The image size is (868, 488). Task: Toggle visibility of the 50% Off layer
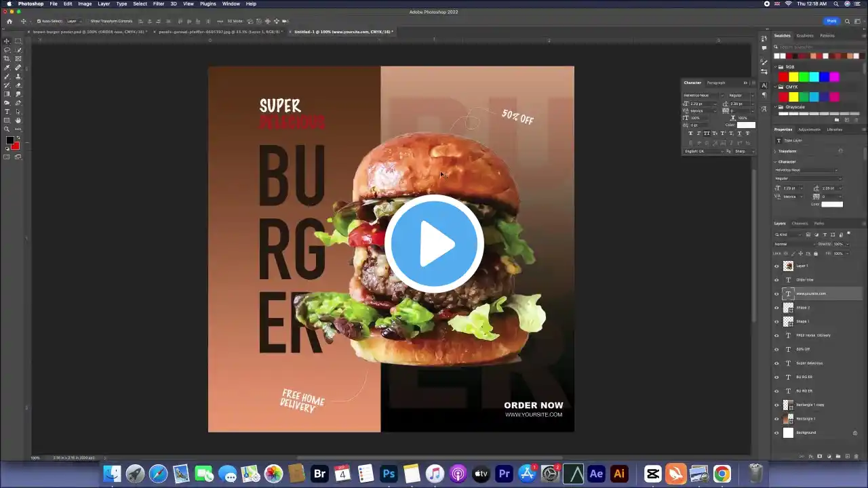pos(777,349)
